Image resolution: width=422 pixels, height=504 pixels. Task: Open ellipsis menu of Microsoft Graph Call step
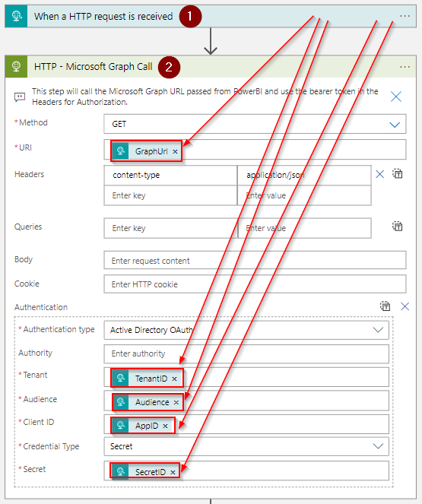click(405, 67)
